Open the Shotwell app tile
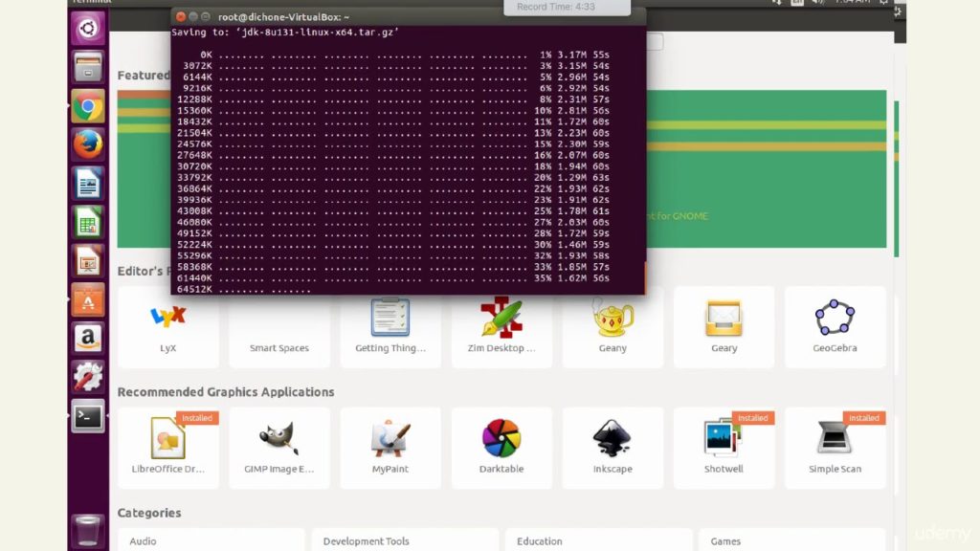 click(724, 448)
